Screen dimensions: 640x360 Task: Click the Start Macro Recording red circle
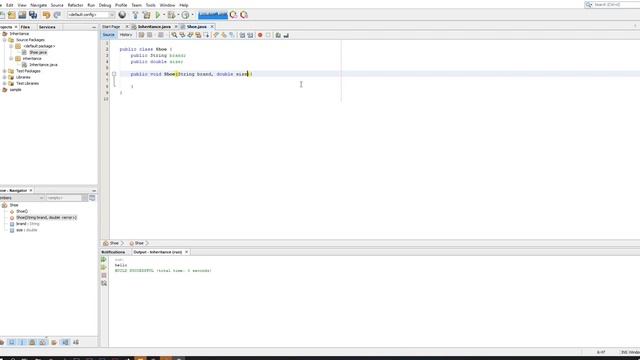[260, 35]
